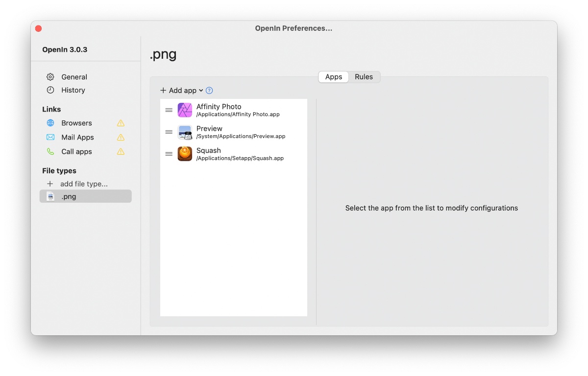The height and width of the screenshot is (376, 588).
Task: Select Browsers in the sidebar
Action: point(76,123)
